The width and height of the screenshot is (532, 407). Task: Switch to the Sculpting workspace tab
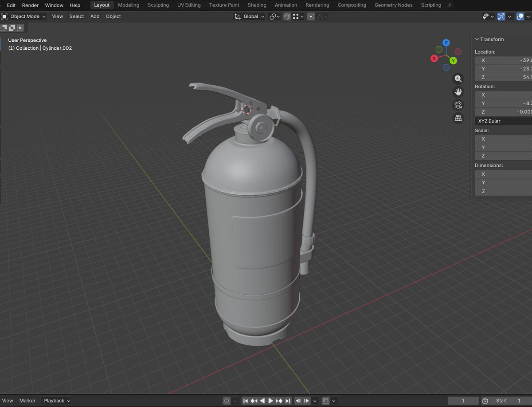[158, 5]
